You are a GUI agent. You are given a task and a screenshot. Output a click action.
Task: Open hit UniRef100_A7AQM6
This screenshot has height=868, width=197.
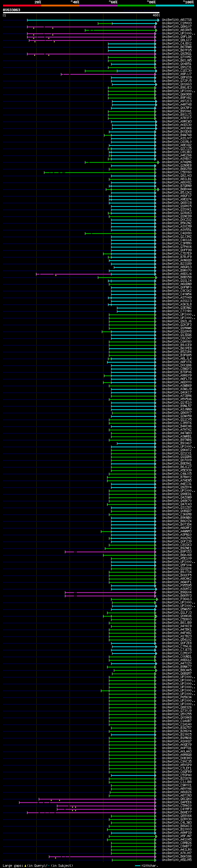(176, 162)
